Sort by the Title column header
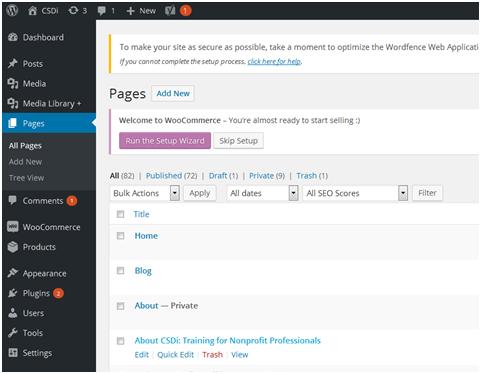 (141, 214)
